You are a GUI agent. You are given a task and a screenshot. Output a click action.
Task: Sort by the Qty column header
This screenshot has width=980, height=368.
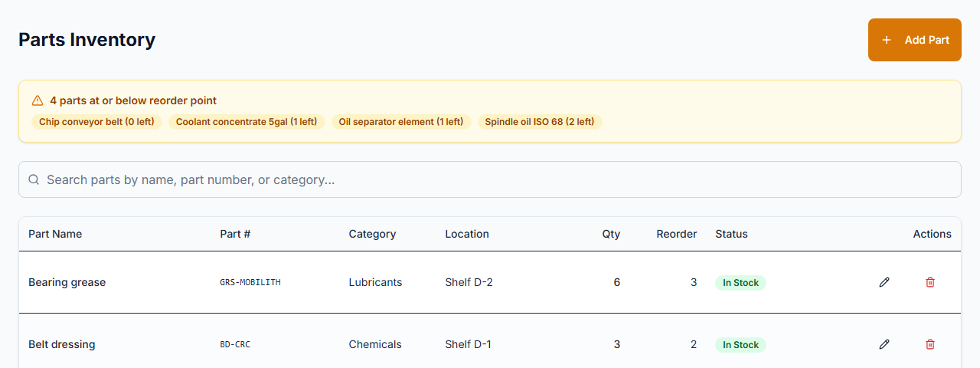pos(611,234)
